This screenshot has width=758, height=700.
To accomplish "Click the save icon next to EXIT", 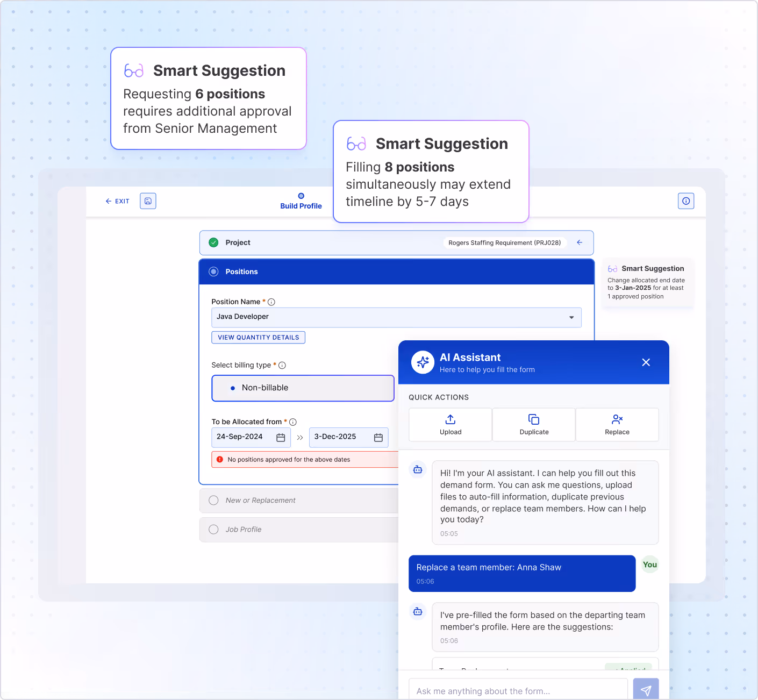I will (x=148, y=201).
